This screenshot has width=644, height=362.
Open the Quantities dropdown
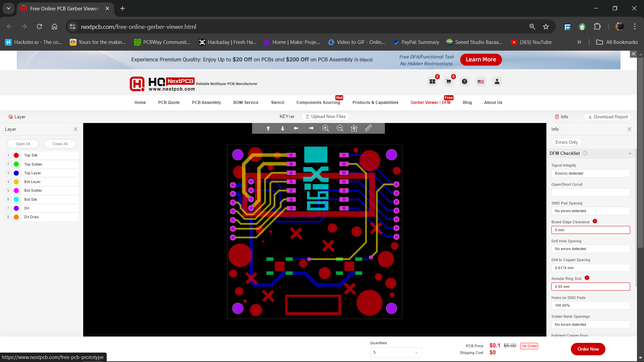(395, 352)
